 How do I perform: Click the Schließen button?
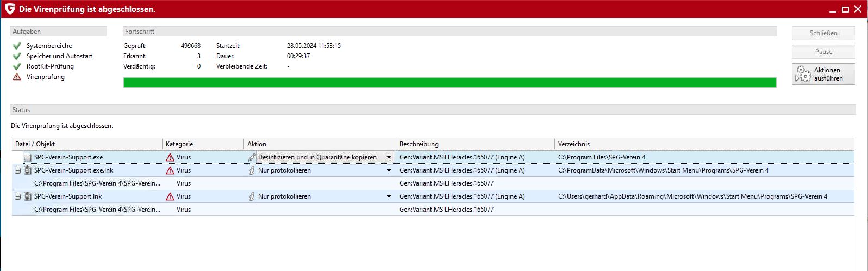(823, 33)
